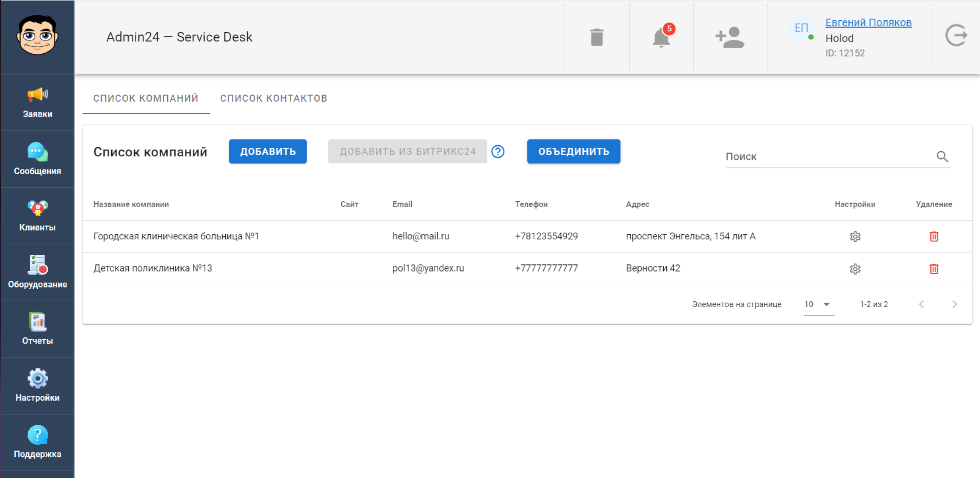The width and height of the screenshot is (980, 478).
Task: Click the Добавить button
Action: pos(267,151)
